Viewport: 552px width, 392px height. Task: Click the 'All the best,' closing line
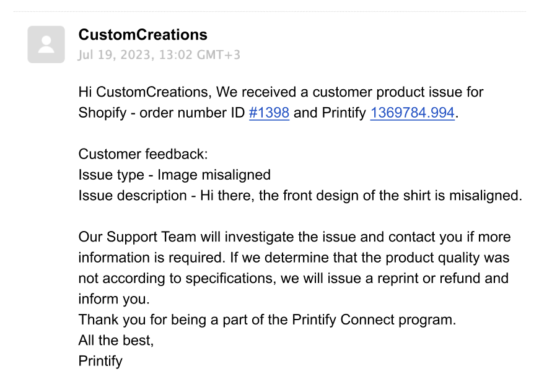click(116, 340)
